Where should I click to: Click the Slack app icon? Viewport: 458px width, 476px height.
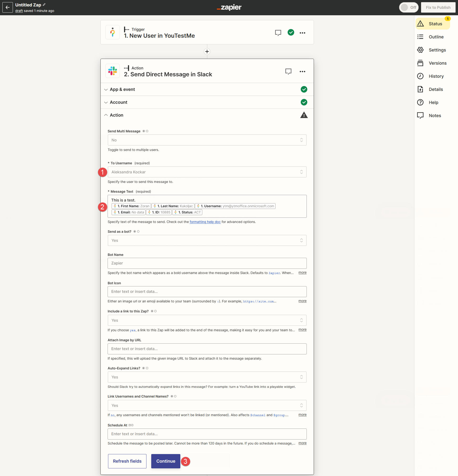113,71
